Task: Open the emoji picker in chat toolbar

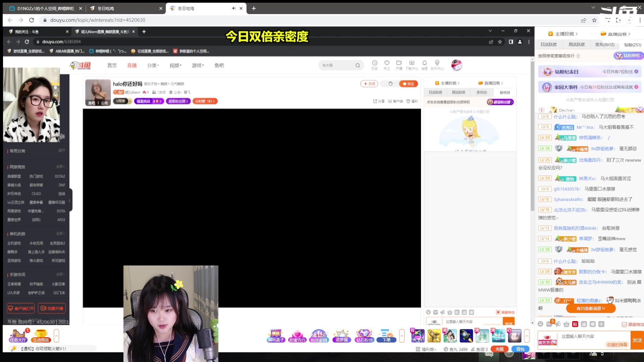Action: pos(540,324)
